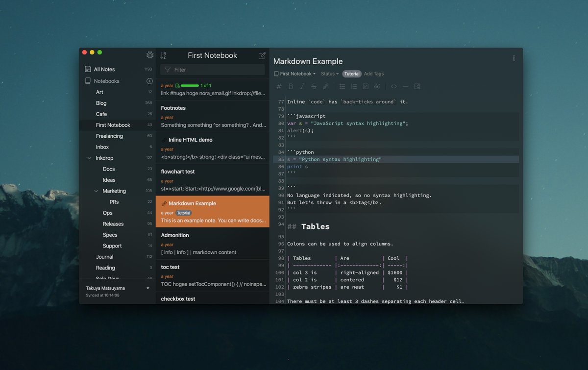Image resolution: width=588 pixels, height=370 pixels.
Task: Apply italic formatting in editor toolbar
Action: tap(302, 86)
